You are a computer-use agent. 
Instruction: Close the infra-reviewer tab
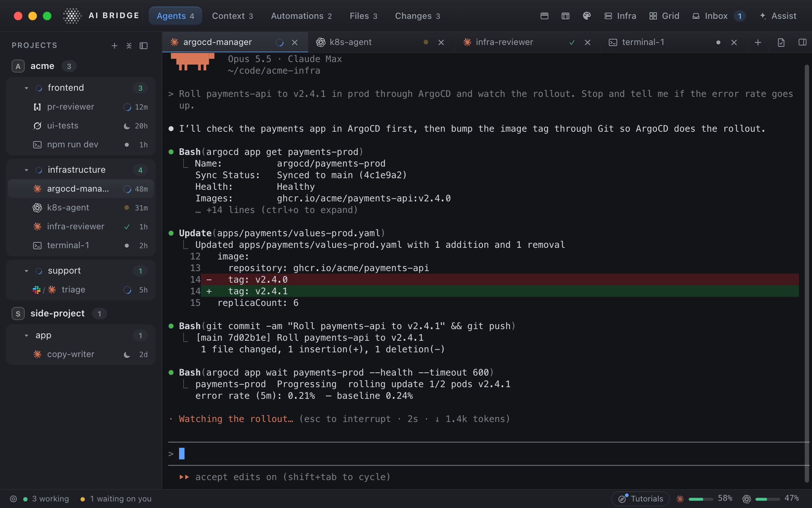(x=588, y=42)
